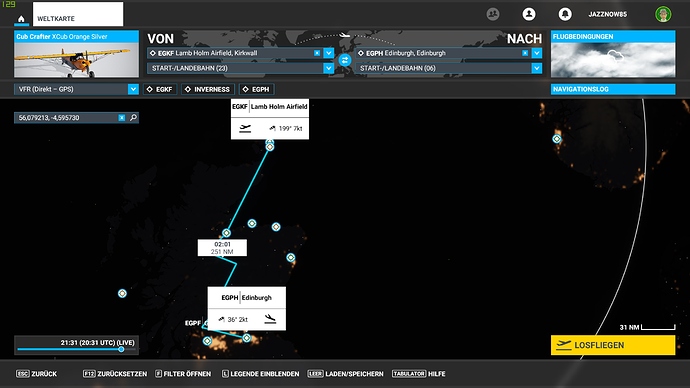Click HILFE in the bottom bar
Viewport: 690px width, 388px height.
coord(418,373)
